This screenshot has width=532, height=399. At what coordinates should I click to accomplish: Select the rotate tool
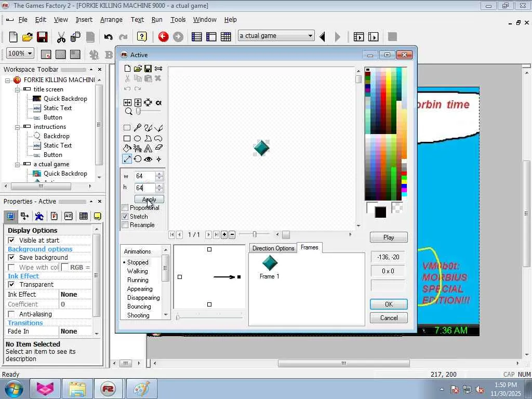click(x=137, y=159)
